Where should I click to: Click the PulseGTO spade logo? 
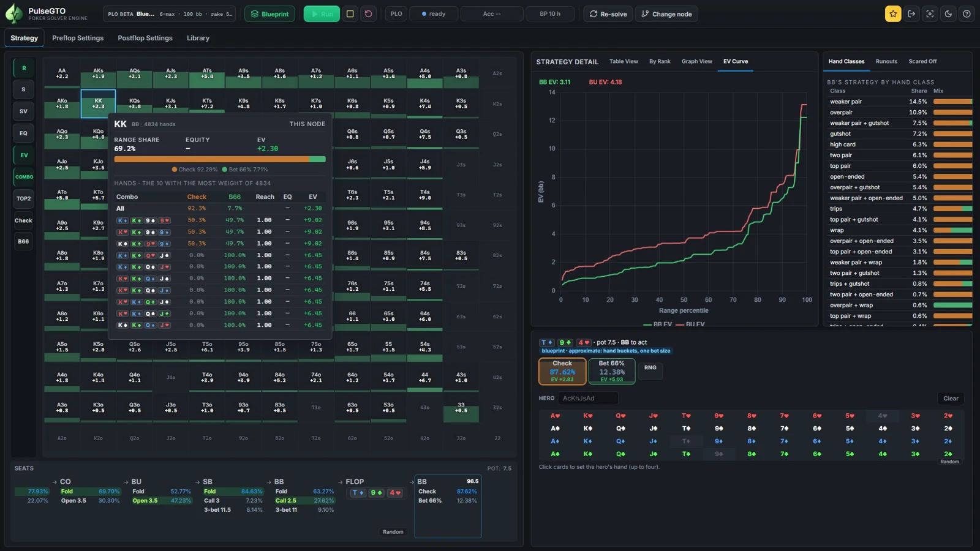[14, 13]
